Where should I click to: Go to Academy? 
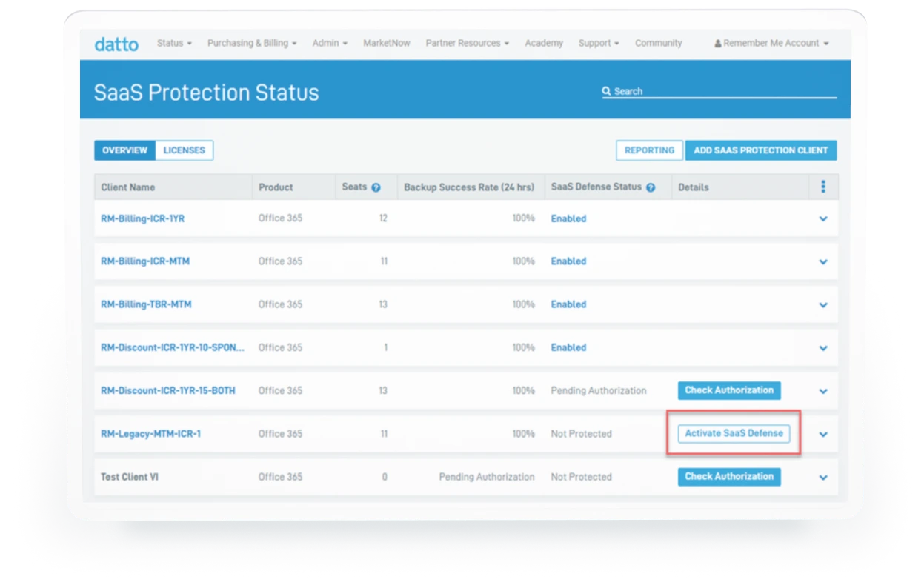pos(544,43)
